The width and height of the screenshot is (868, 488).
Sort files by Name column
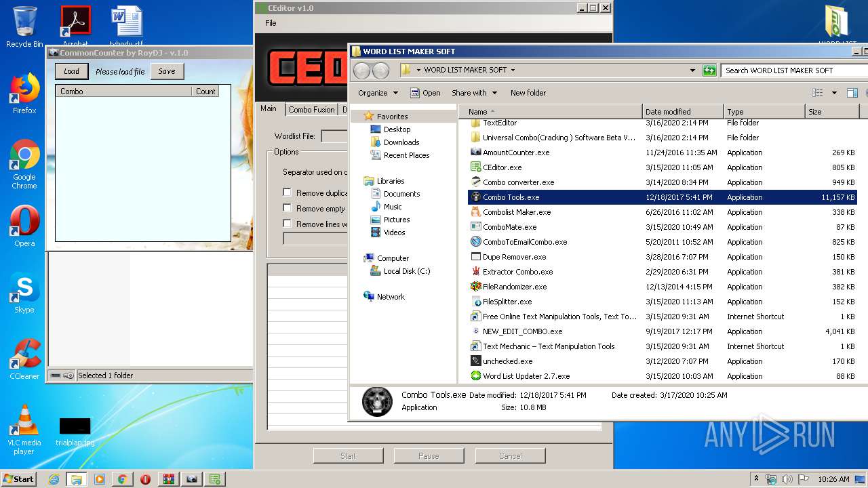pos(551,112)
